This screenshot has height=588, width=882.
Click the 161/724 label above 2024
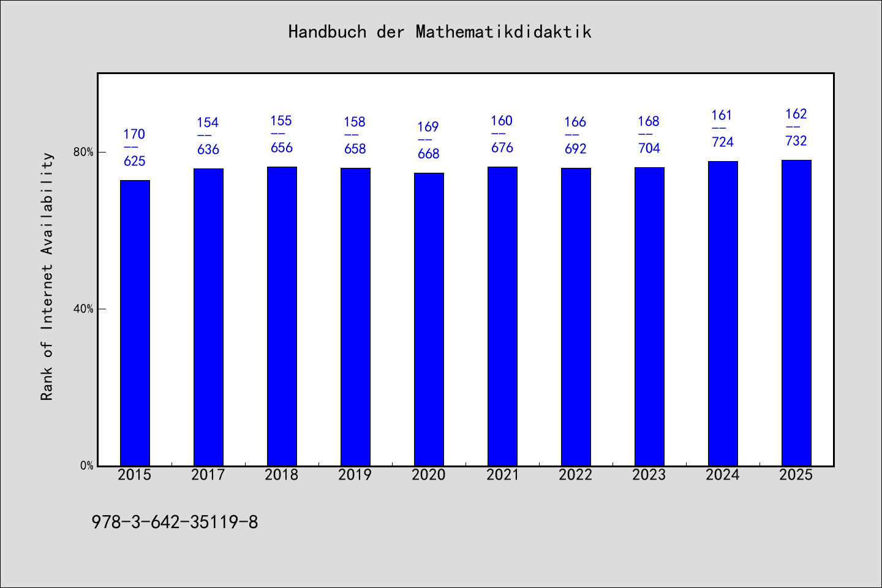click(723, 129)
